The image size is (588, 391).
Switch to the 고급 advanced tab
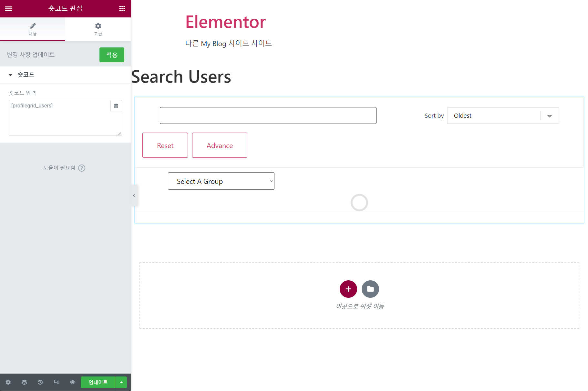tap(98, 29)
